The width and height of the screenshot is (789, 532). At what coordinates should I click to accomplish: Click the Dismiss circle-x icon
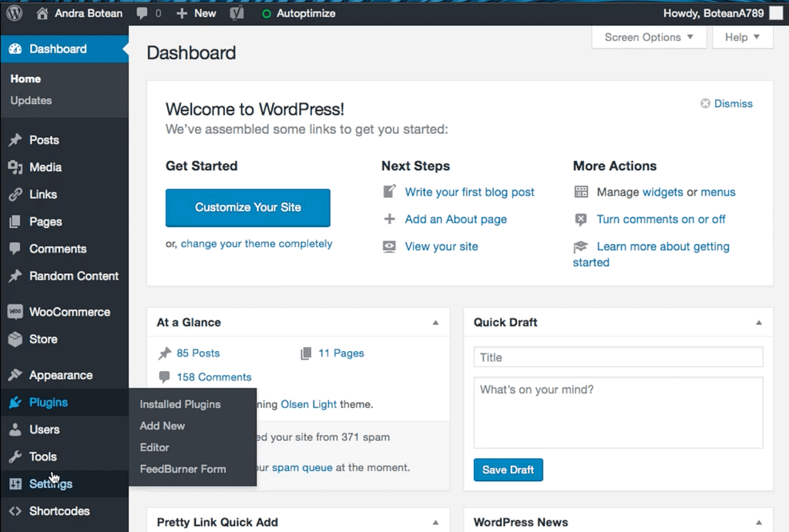point(706,103)
